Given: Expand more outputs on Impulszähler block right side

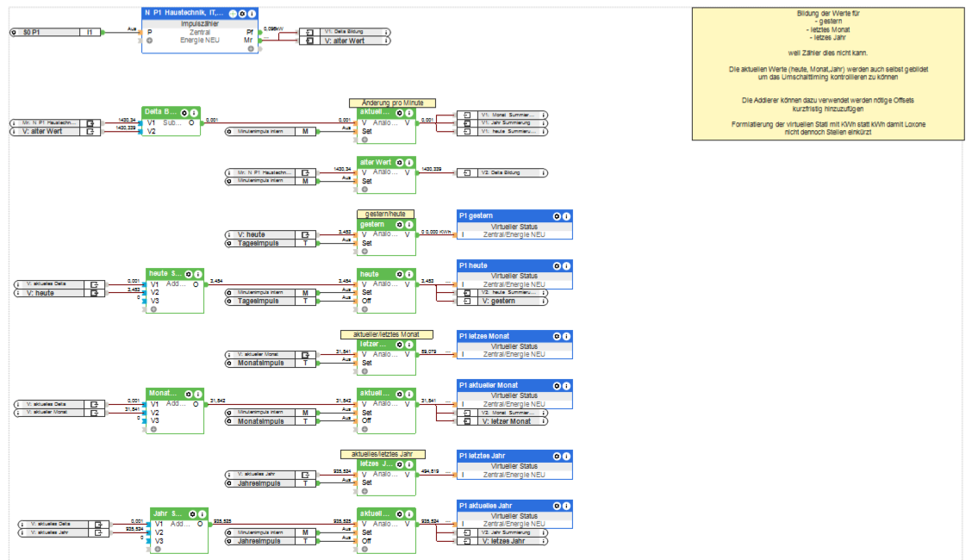Looking at the screenshot, I should [251, 48].
